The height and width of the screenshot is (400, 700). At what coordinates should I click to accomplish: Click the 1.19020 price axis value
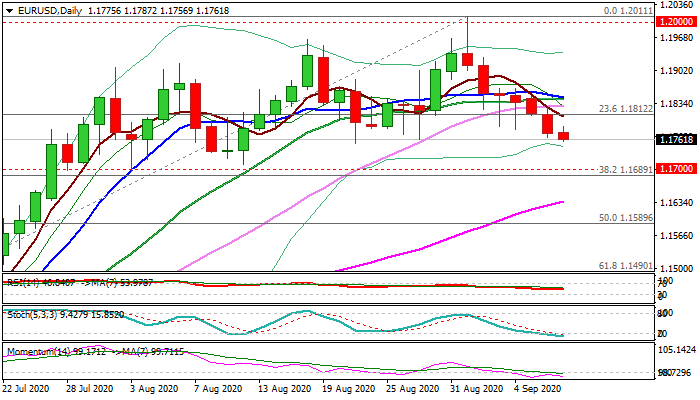point(678,71)
